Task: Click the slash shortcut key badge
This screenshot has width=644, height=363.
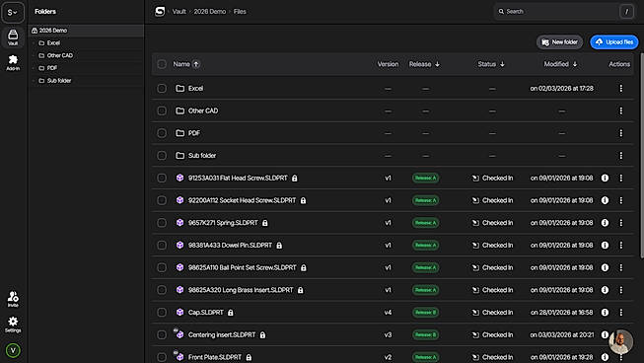Action: pos(627,12)
